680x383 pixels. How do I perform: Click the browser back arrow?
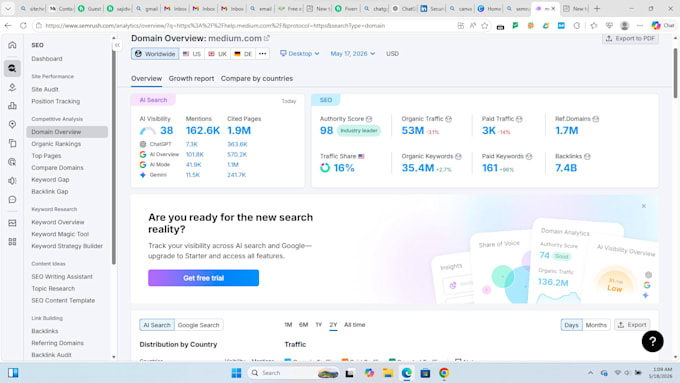[x=8, y=26]
